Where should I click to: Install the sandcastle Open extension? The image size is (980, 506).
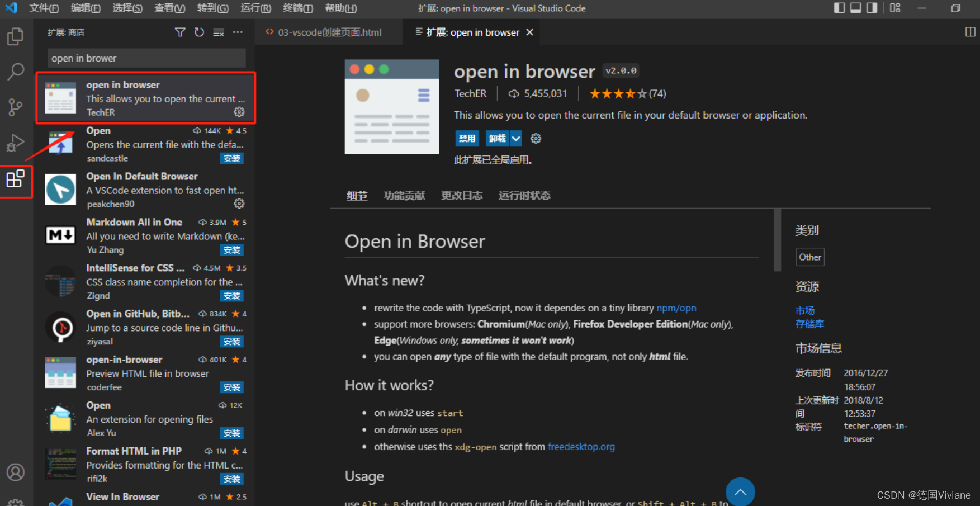coord(231,158)
